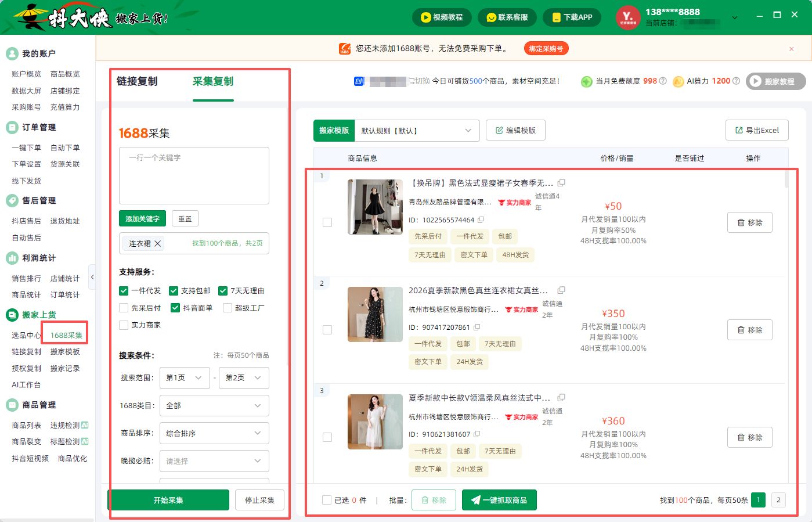812x522 pixels.
Task: Uncheck the 一件代发 service checkbox
Action: click(124, 291)
